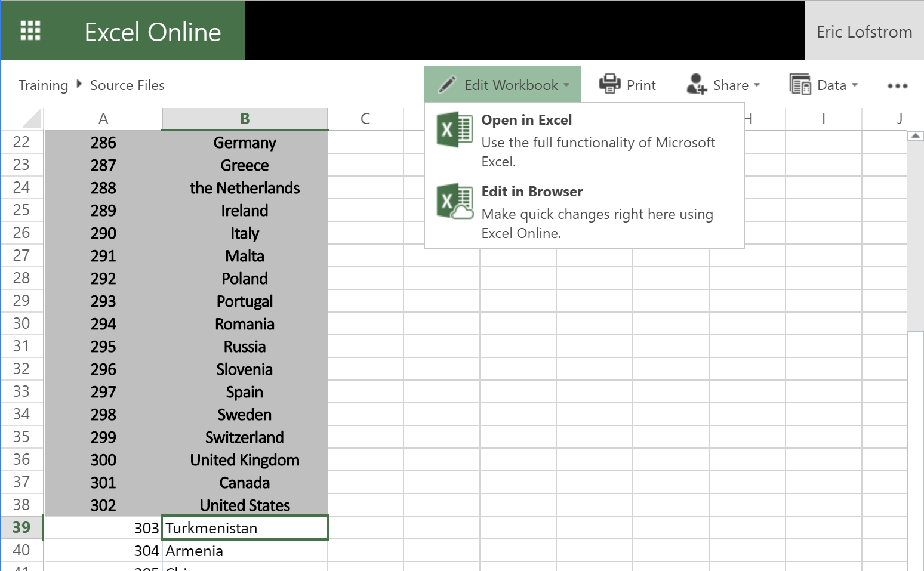
Task: Open Source Files breadcrumb link
Action: click(x=127, y=85)
